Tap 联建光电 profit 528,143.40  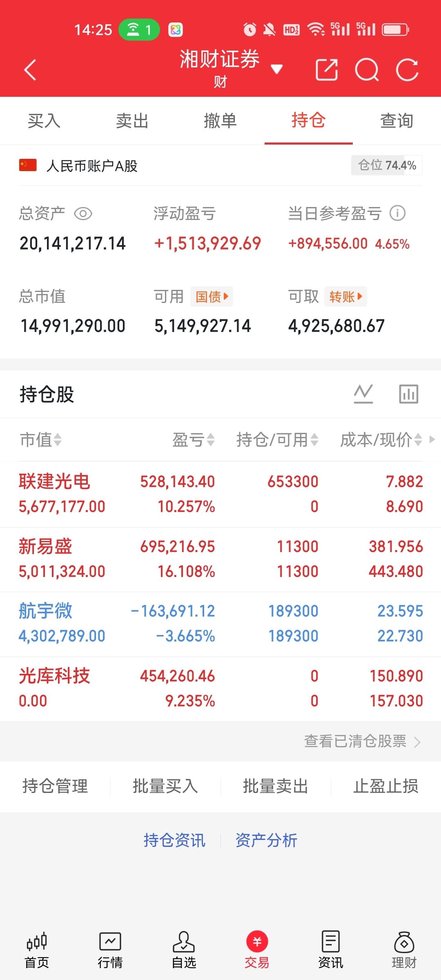pyautogui.click(x=178, y=482)
